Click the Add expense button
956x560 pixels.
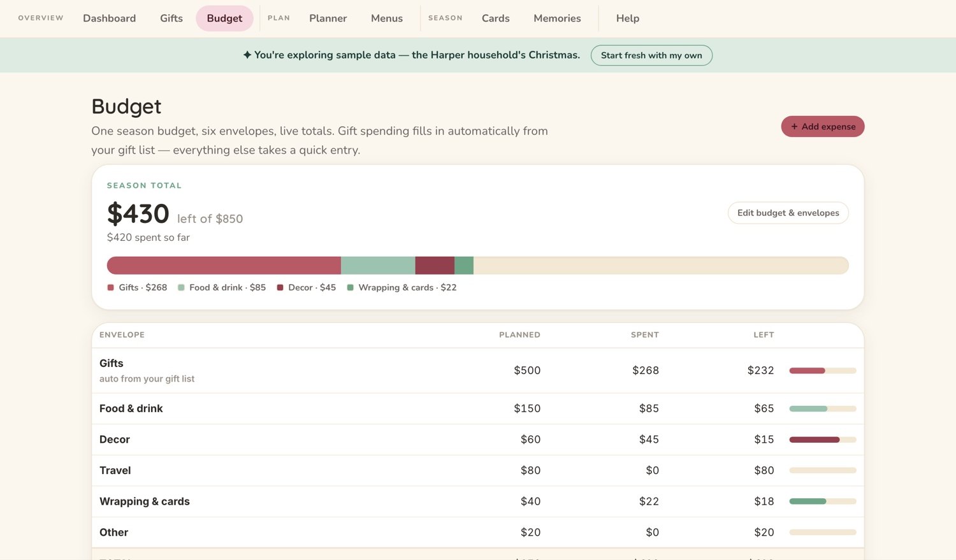(823, 126)
